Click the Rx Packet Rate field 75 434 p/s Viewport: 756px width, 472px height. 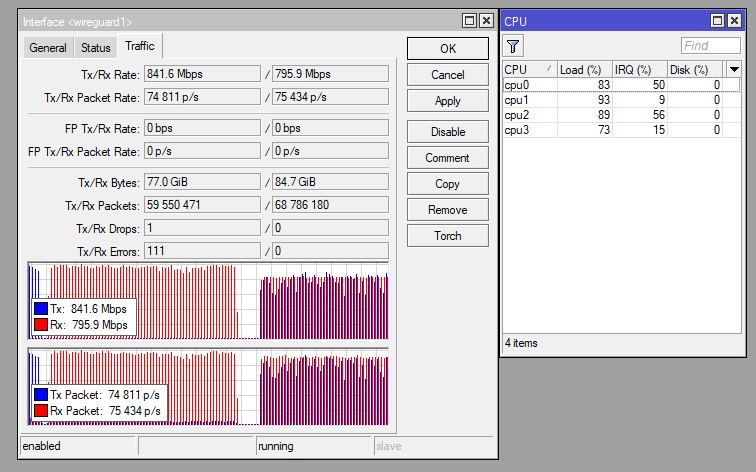(x=330, y=97)
